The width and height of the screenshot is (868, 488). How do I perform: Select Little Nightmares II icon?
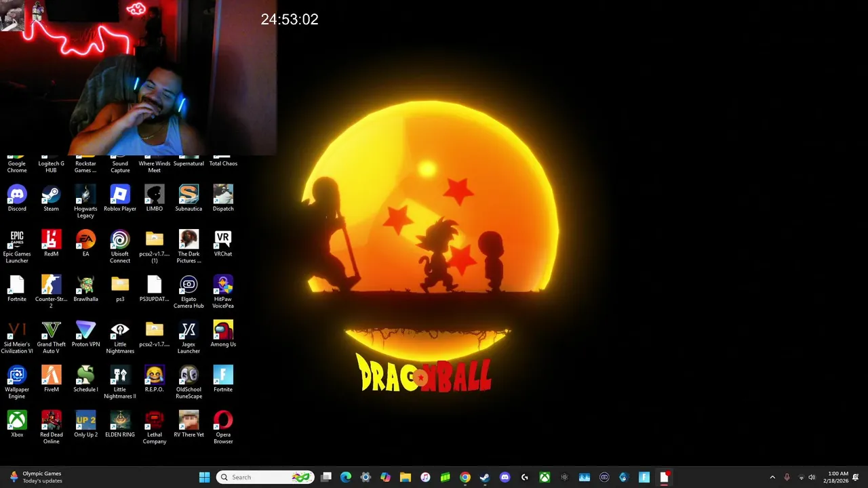[120, 382]
